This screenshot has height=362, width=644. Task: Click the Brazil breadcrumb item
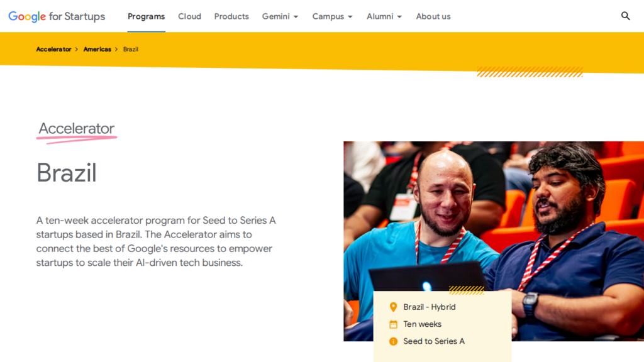131,49
